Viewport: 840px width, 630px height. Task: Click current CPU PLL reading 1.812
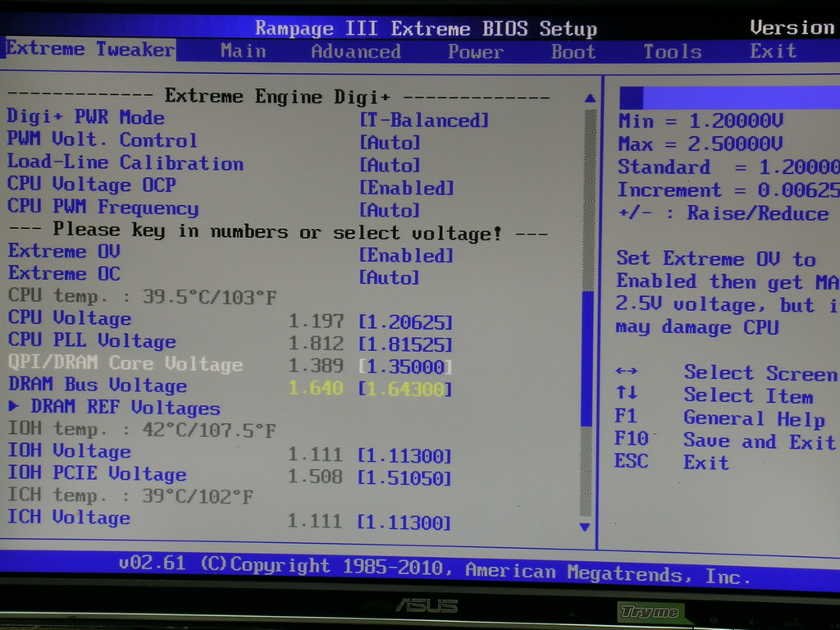pyautogui.click(x=316, y=344)
